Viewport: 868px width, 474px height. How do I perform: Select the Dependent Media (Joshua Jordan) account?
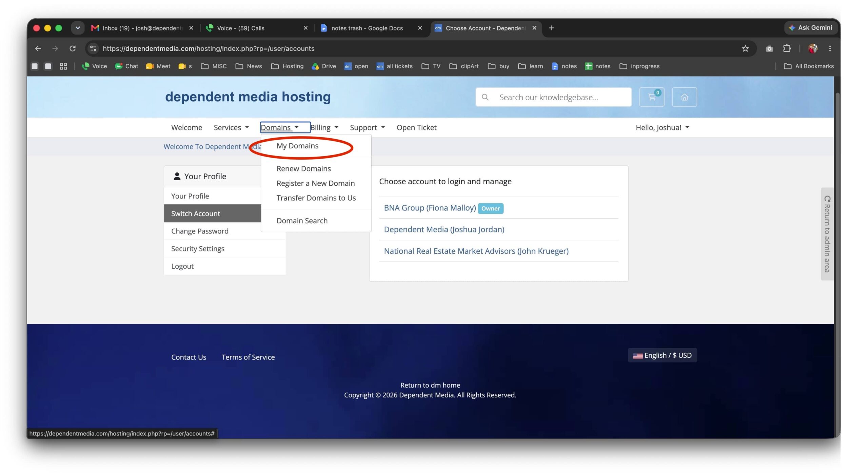[x=444, y=229]
